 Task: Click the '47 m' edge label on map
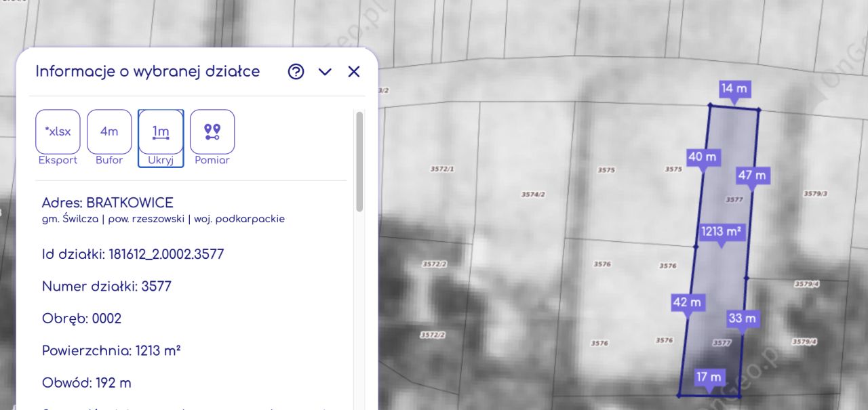752,176
